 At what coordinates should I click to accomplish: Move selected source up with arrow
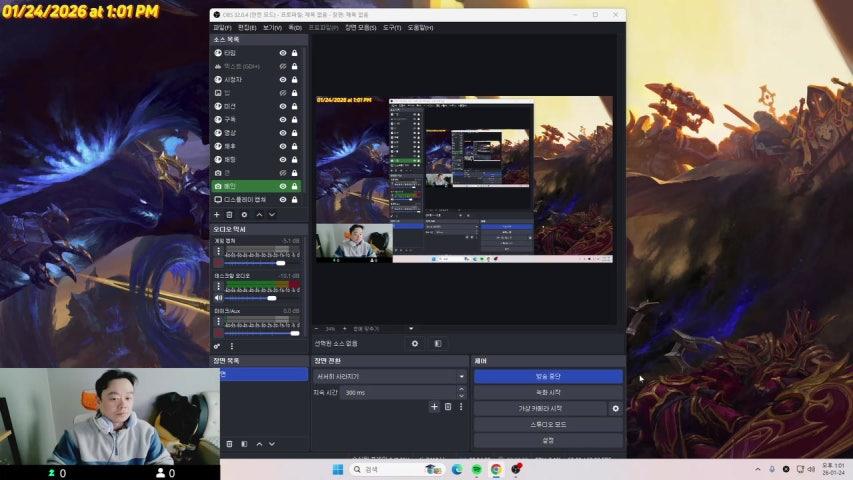click(x=259, y=215)
